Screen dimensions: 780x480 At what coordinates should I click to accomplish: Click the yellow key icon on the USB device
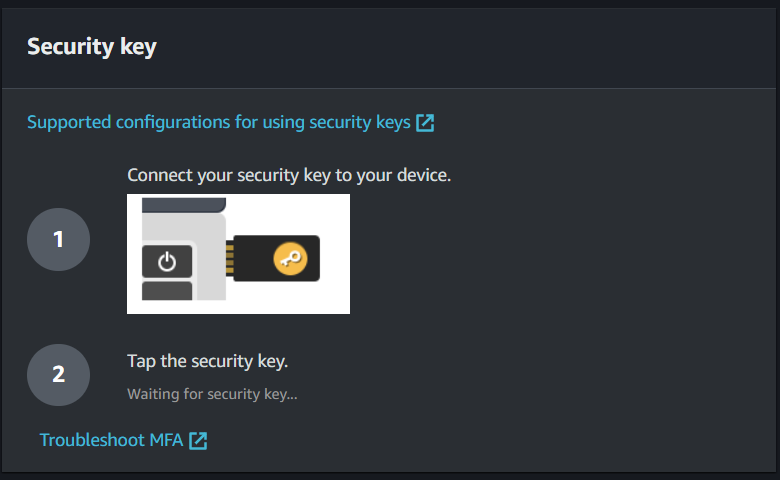290,261
